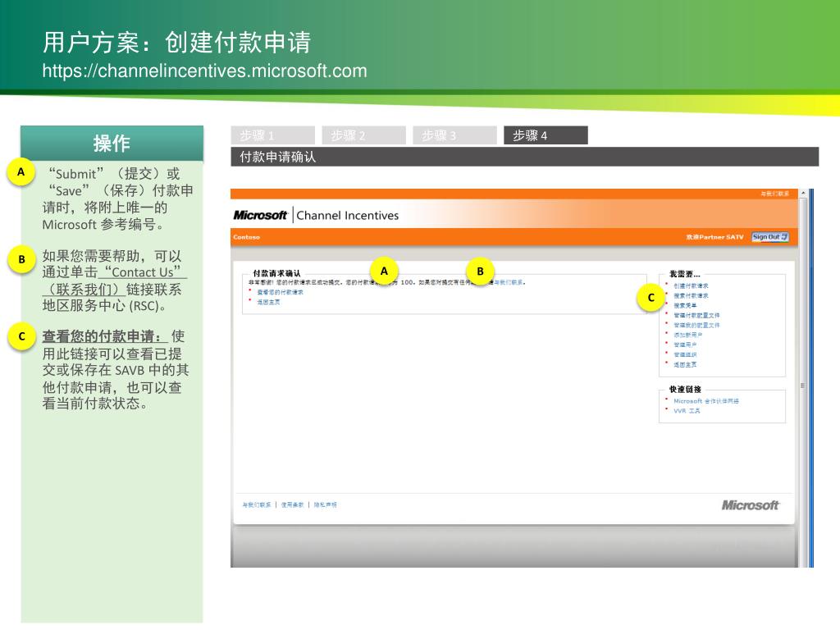This screenshot has height=630, width=840.
Task: Open the 管理用户 sidebar link
Action: 685,345
